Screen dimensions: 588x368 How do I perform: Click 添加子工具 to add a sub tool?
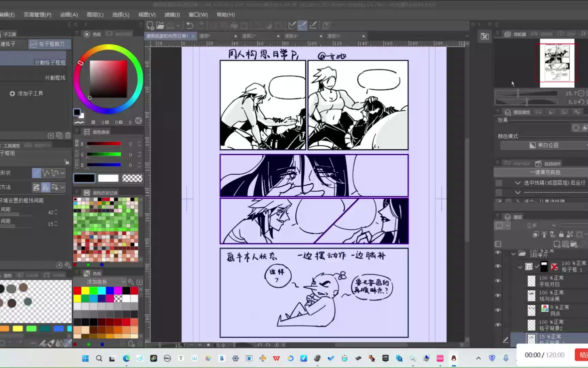27,93
